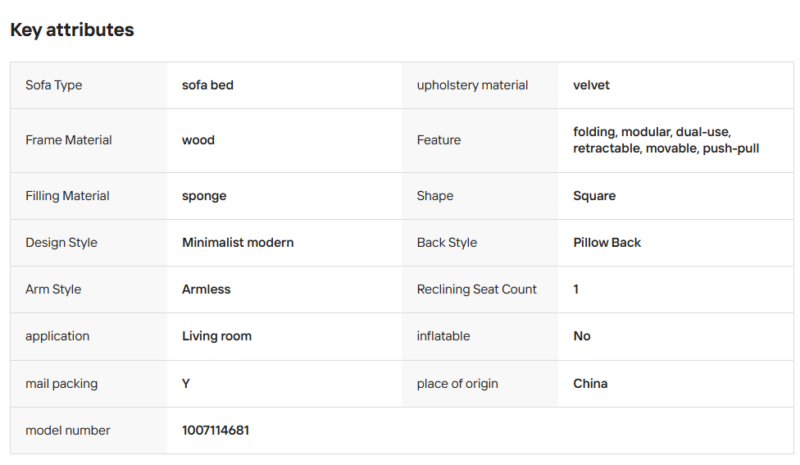This screenshot has height=465, width=800.
Task: Select the upholstery material label
Action: [x=472, y=85]
